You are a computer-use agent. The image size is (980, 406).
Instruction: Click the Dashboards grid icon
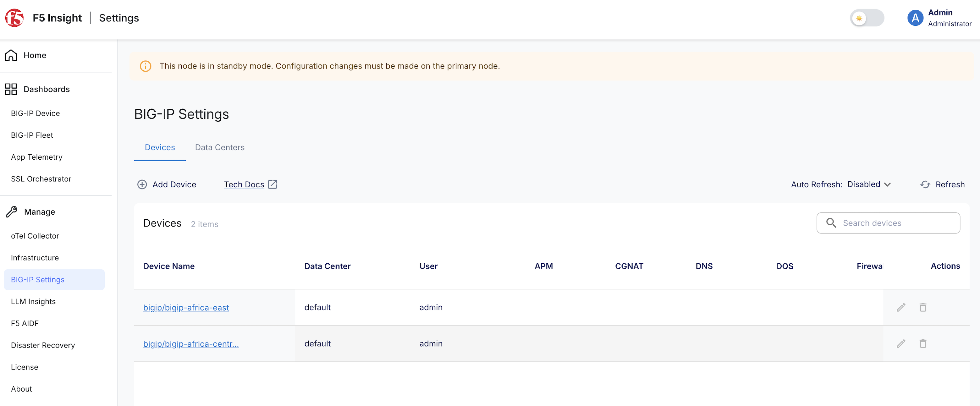11,89
